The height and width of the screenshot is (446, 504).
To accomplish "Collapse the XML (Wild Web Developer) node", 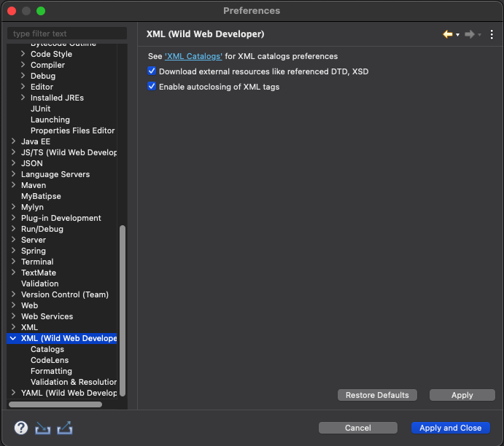I will point(13,338).
